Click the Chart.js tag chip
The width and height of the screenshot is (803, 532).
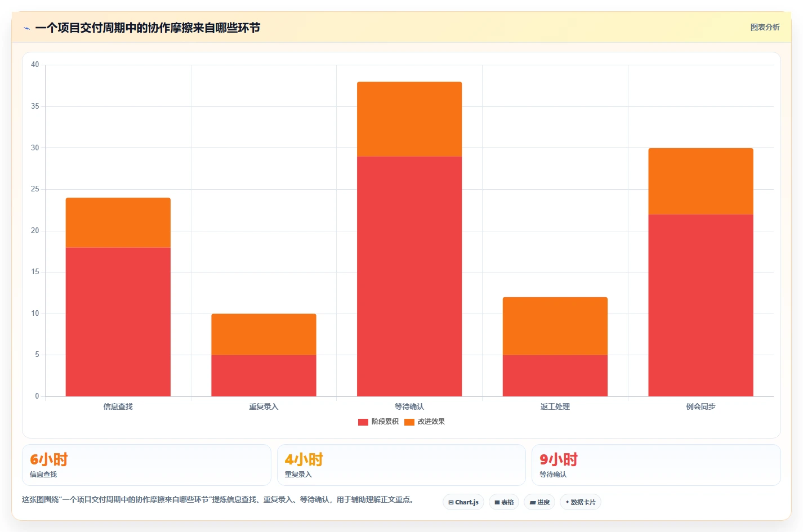coord(463,502)
